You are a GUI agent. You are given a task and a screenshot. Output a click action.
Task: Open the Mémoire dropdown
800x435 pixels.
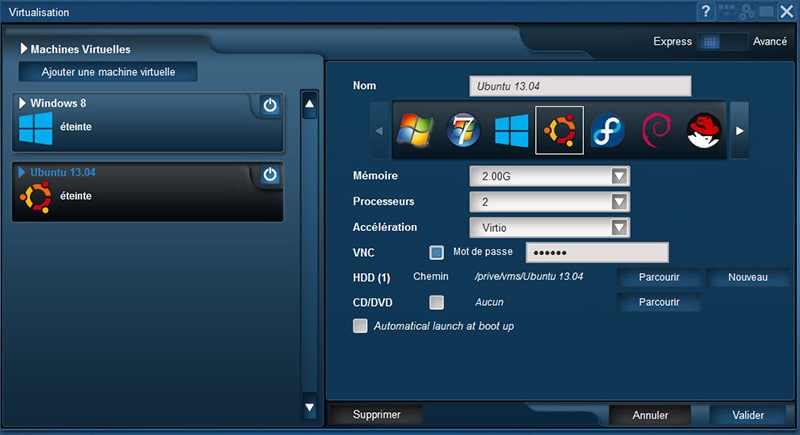pos(549,176)
